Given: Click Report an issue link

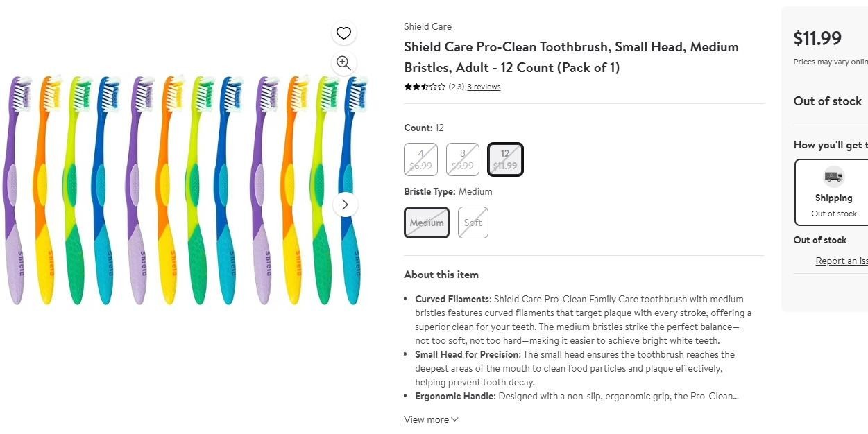Looking at the screenshot, I should [841, 261].
